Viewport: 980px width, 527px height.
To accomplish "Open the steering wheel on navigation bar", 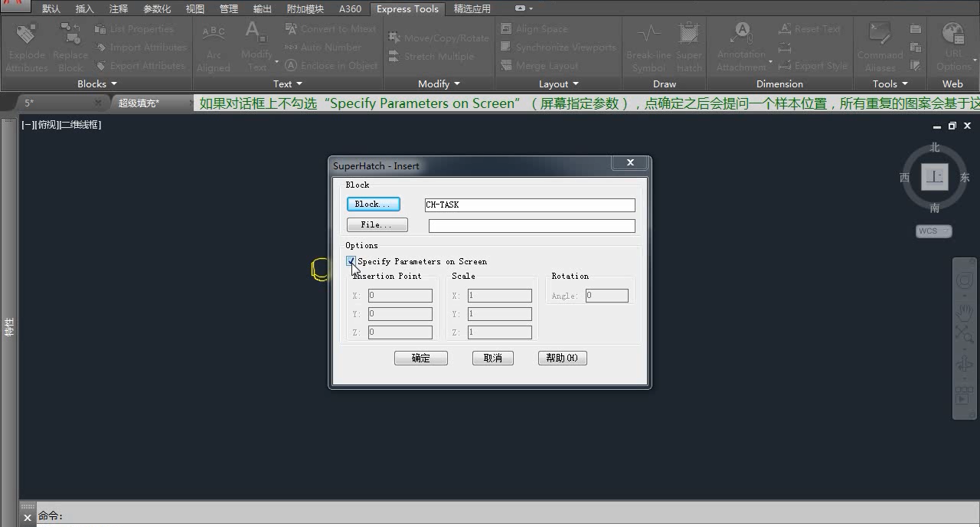I will 965,280.
